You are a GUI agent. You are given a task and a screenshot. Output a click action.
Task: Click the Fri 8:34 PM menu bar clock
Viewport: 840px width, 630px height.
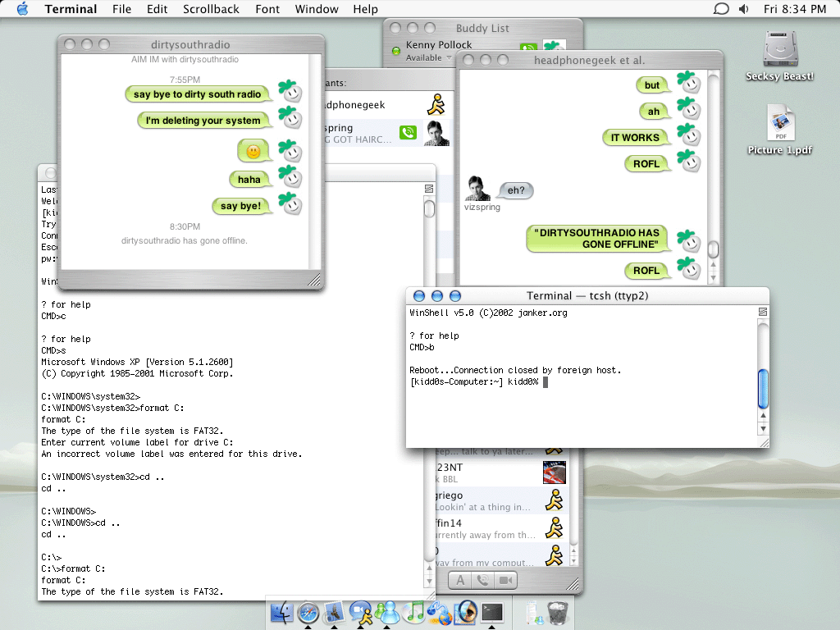click(795, 9)
